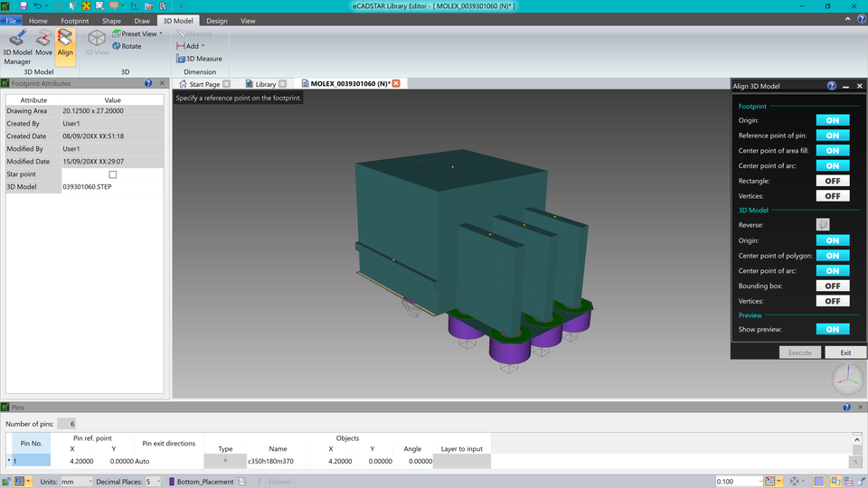
Task: Open the Decimal Places dropdown
Action: pyautogui.click(x=153, y=482)
